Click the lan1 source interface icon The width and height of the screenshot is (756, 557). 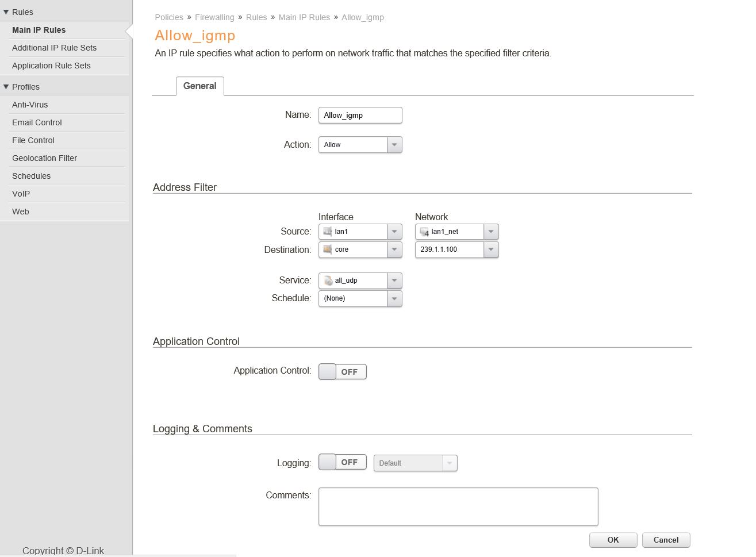(x=328, y=232)
